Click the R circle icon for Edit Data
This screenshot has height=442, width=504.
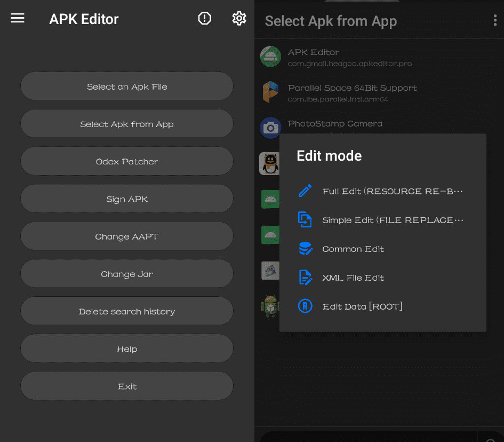point(305,306)
